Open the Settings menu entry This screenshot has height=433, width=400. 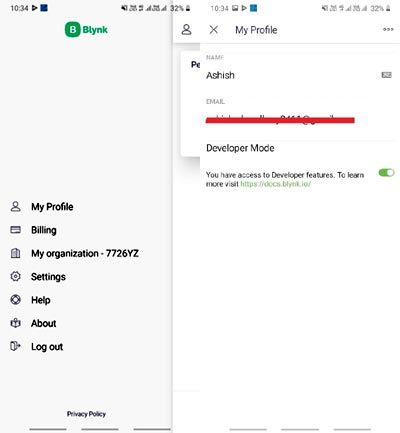point(48,277)
